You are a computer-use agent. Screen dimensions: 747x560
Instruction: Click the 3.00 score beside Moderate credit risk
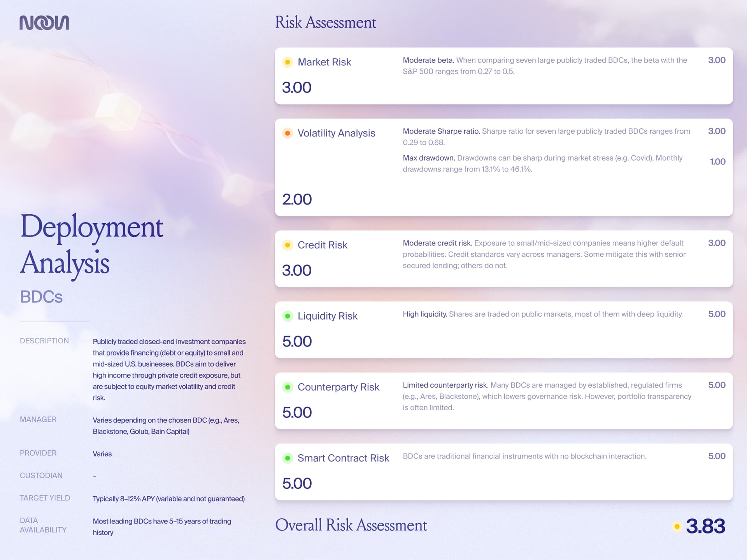point(717,243)
